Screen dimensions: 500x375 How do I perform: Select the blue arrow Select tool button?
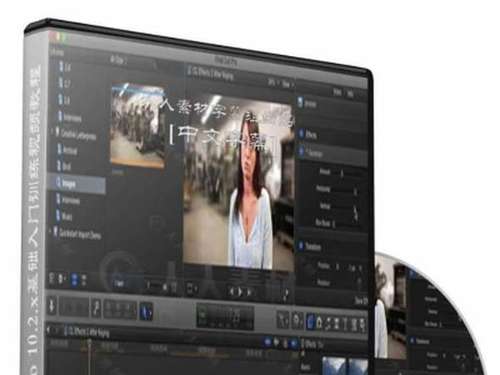[x=146, y=311]
